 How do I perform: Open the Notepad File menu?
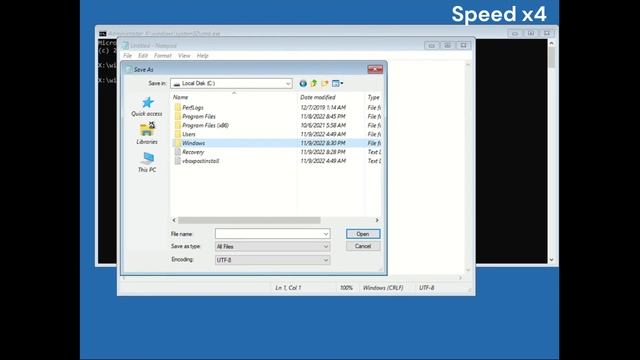tap(127, 56)
